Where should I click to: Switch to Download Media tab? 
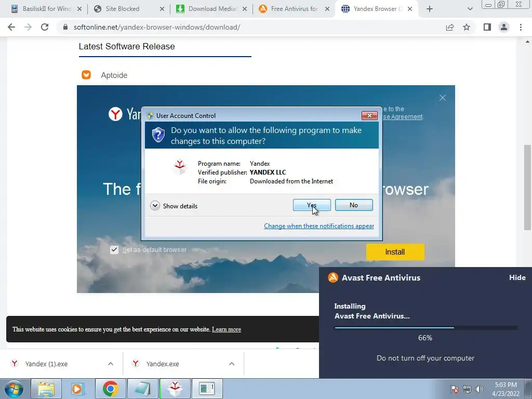click(x=212, y=9)
